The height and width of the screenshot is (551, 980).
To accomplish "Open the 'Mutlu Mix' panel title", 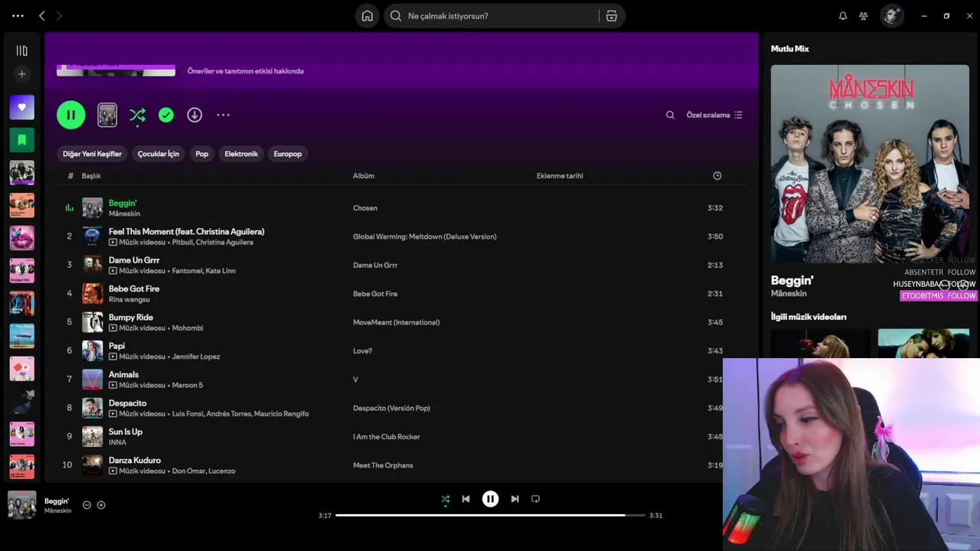I will click(790, 49).
